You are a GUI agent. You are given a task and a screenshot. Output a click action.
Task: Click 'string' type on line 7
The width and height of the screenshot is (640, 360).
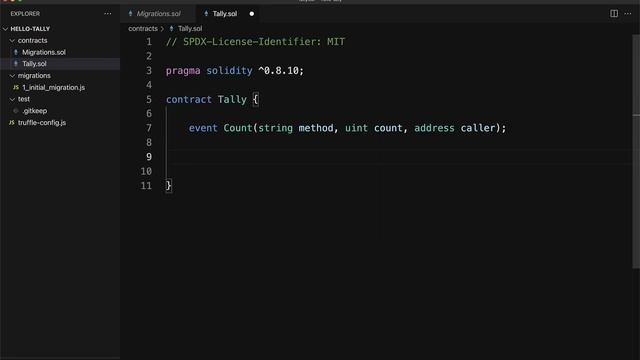[276, 128]
